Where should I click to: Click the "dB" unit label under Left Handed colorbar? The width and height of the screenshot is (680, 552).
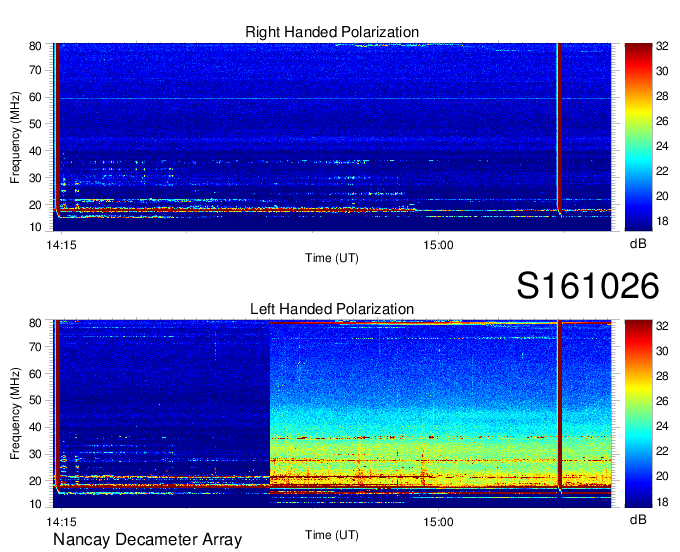click(638, 519)
